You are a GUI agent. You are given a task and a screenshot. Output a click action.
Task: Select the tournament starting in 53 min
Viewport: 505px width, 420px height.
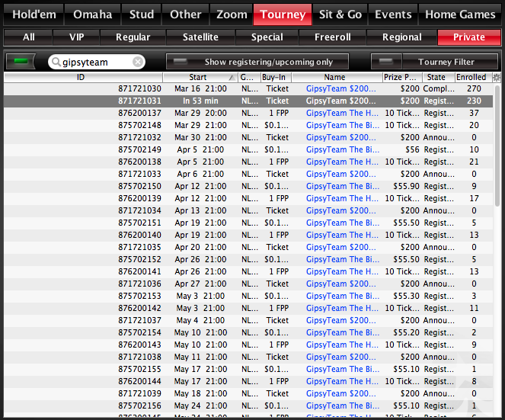coord(248,101)
